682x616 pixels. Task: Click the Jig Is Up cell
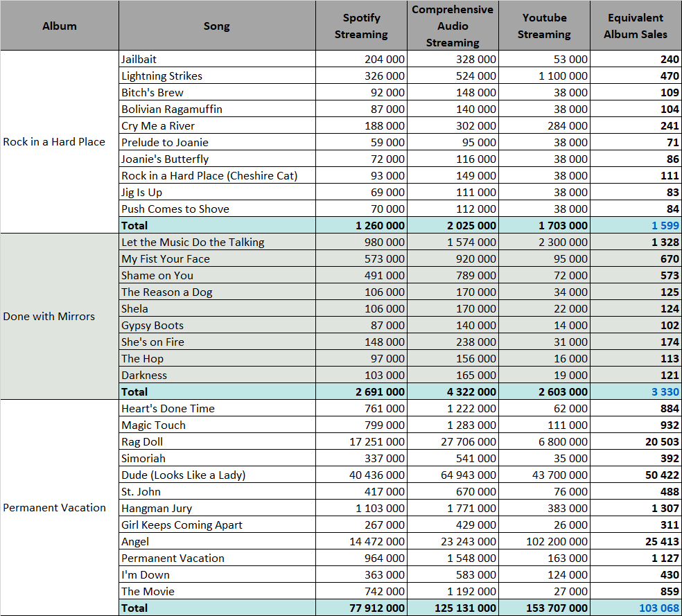point(217,192)
